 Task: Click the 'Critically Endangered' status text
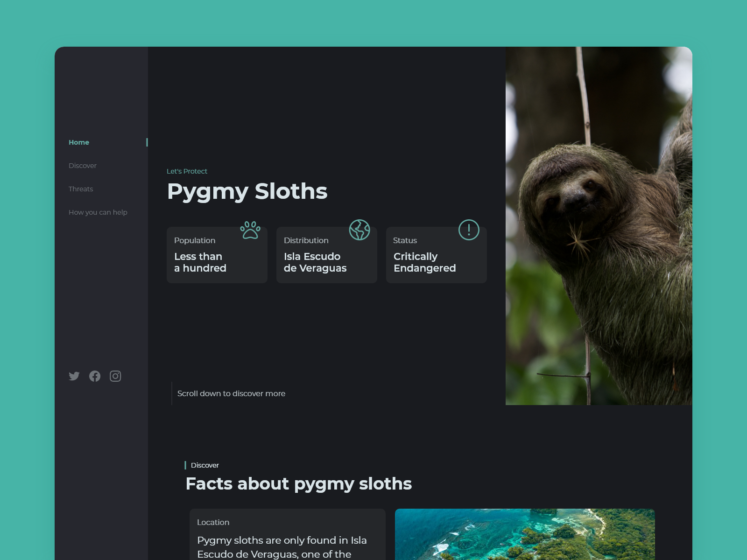click(424, 262)
